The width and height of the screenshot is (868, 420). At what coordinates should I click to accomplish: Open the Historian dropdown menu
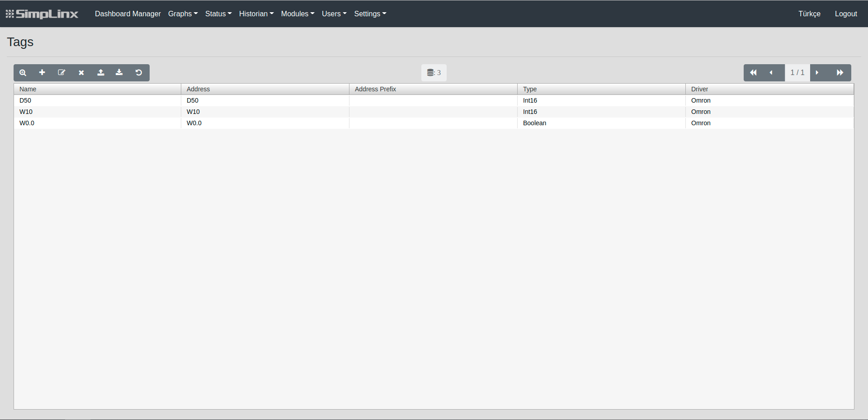click(256, 14)
